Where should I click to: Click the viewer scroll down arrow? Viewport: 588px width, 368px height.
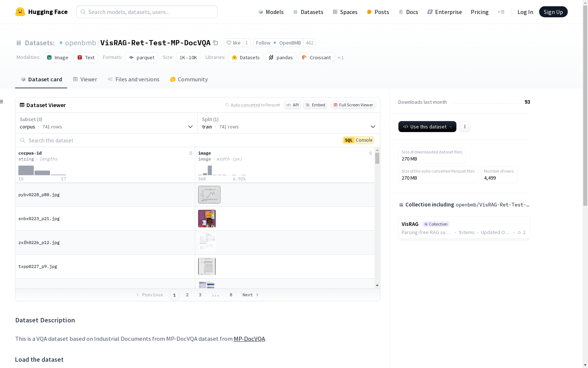coord(377,286)
